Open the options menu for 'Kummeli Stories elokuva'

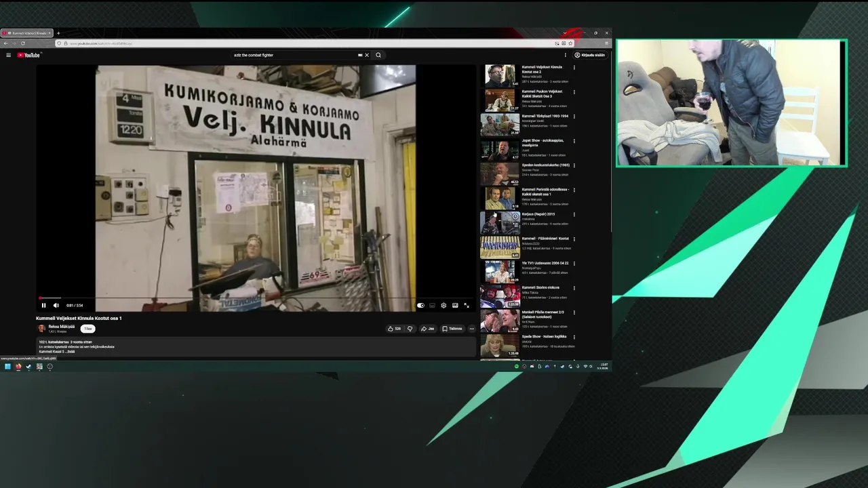coord(574,288)
